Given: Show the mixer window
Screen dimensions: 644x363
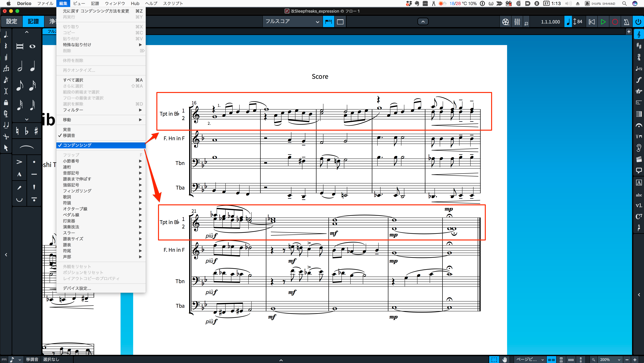Looking at the screenshot, I should 517,22.
